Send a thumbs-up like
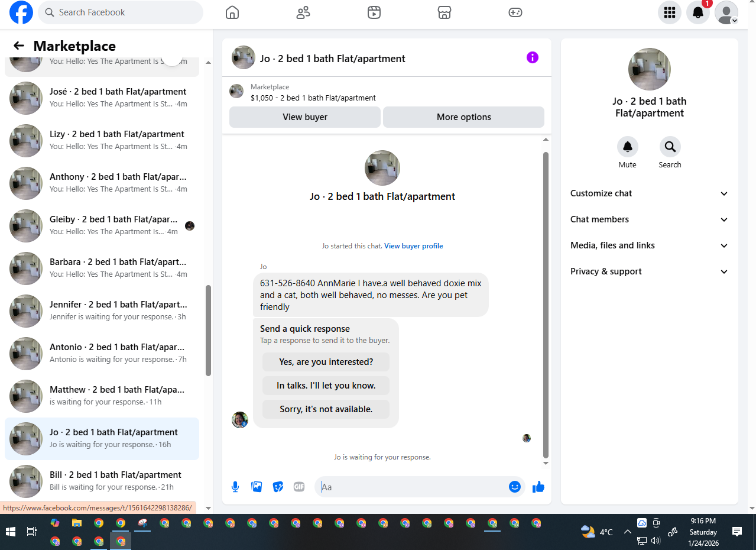Screen dimensions: 756x550 point(538,487)
